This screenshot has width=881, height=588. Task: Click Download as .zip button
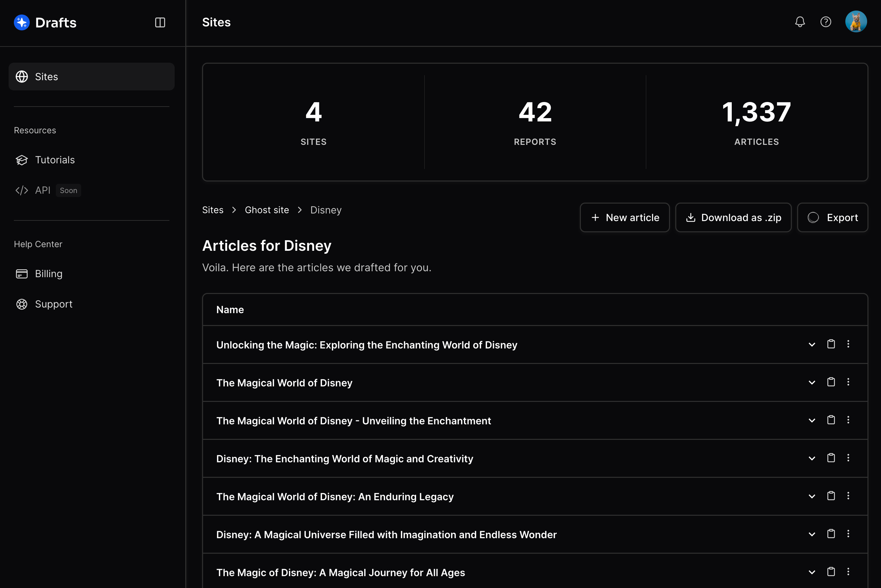click(x=733, y=217)
